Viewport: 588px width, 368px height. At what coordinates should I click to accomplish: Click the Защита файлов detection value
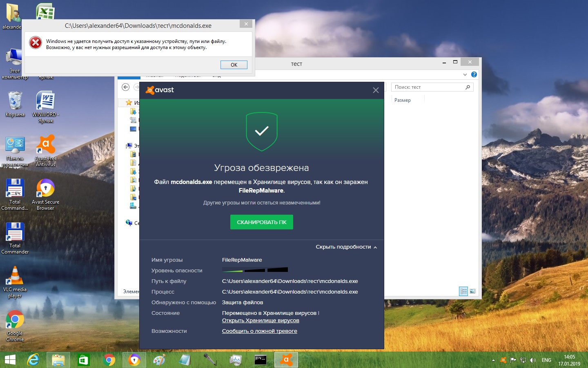point(243,303)
